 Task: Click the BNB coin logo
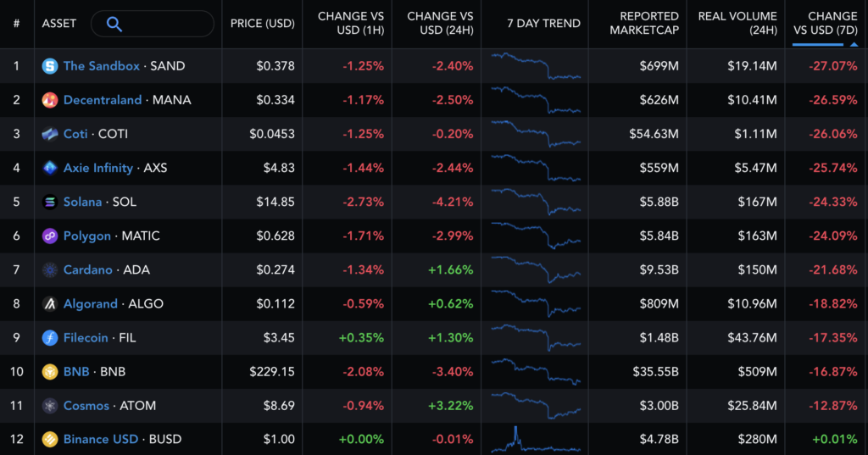coord(50,371)
